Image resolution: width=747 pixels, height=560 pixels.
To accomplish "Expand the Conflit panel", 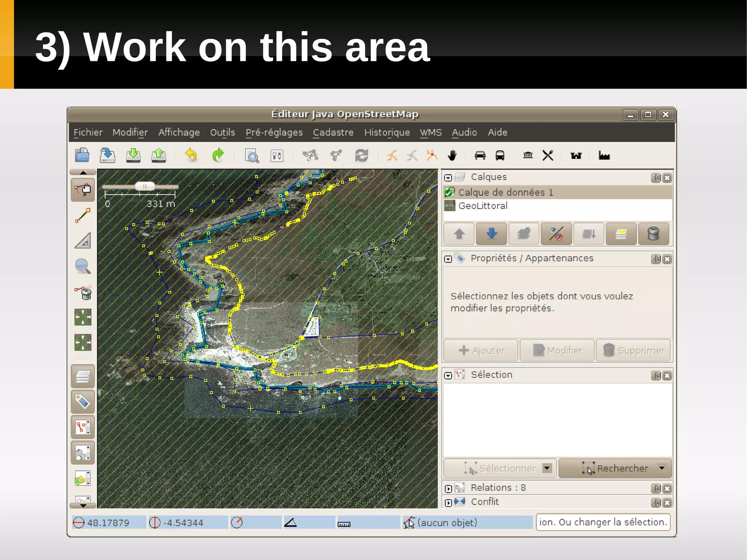I will [x=448, y=503].
